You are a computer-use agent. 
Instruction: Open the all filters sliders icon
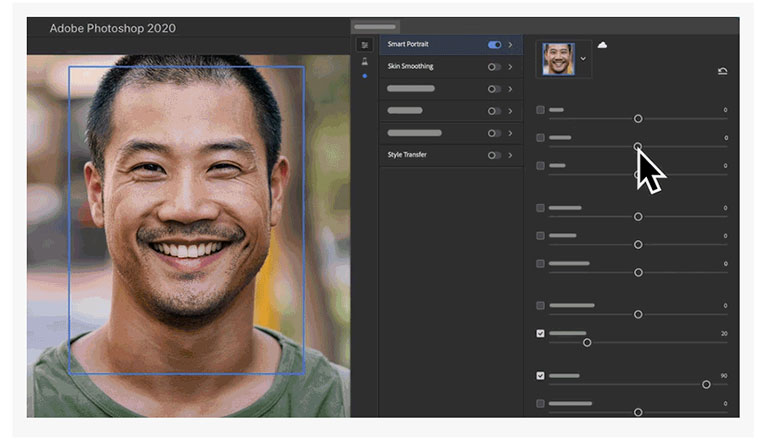point(365,45)
